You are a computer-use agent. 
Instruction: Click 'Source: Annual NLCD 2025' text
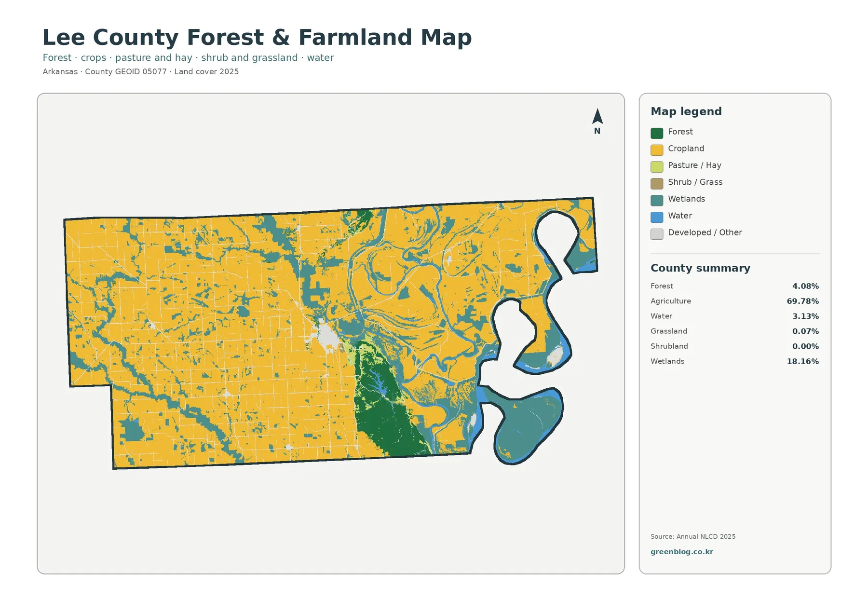click(693, 536)
